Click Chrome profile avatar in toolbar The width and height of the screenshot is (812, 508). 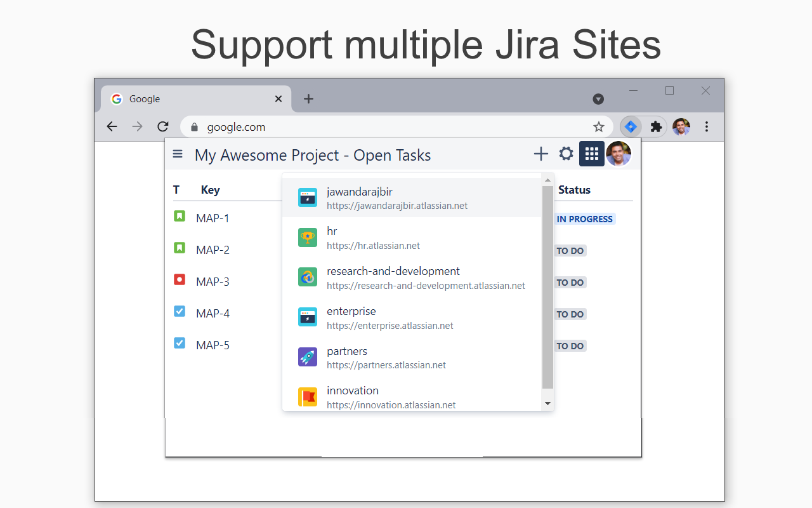tap(681, 127)
